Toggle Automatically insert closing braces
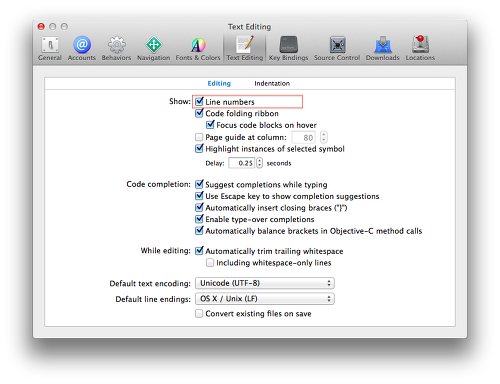 199,208
